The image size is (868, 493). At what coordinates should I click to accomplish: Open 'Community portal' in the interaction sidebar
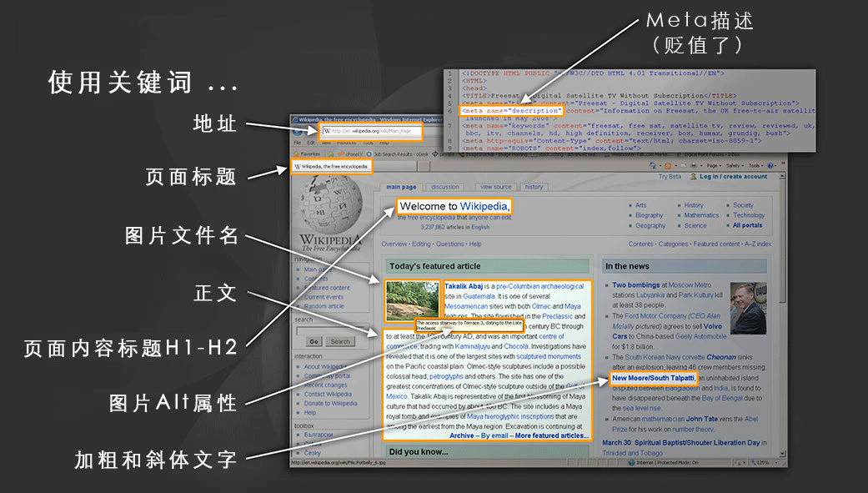point(327,375)
